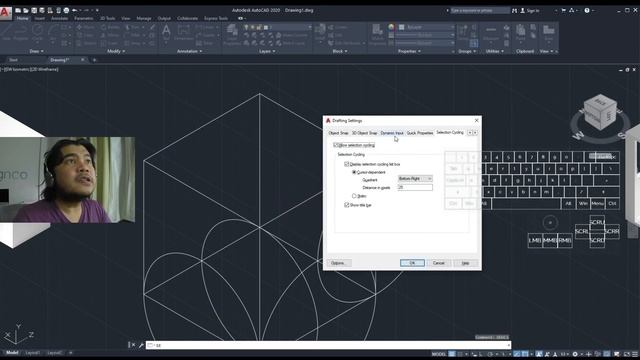Image resolution: width=640 pixels, height=360 pixels.
Task: Open the Annotate ribbon tab
Action: pos(60,18)
